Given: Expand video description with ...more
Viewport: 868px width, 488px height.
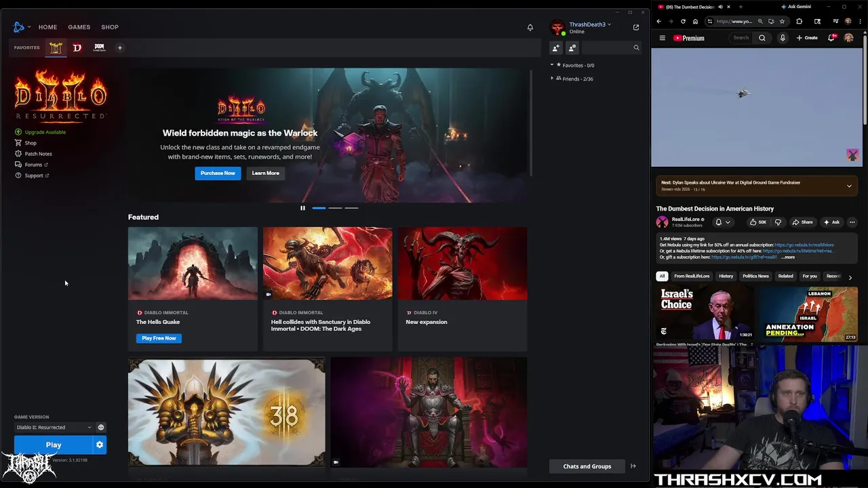Looking at the screenshot, I should [x=788, y=258].
